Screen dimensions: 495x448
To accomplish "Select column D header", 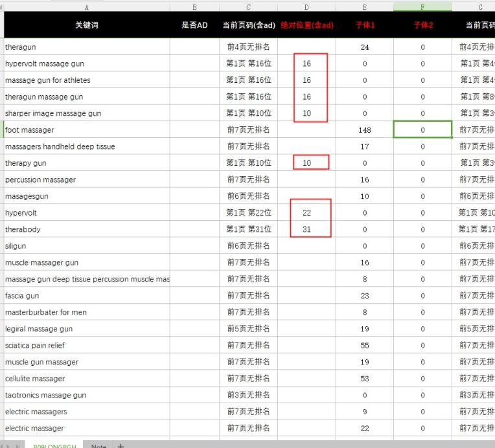I will click(306, 7).
